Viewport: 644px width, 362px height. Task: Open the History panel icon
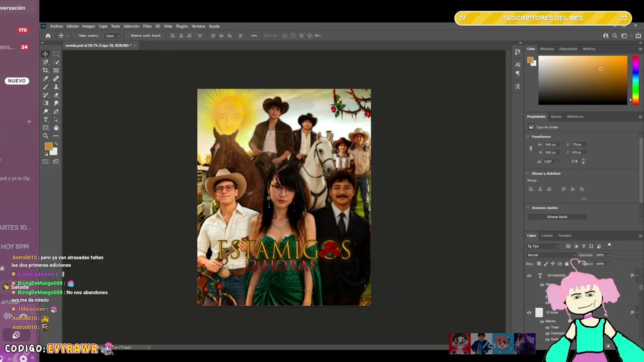[518, 52]
